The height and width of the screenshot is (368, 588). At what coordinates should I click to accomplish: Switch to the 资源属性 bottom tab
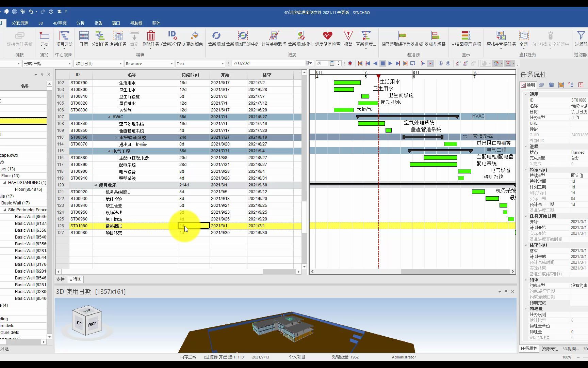(x=550, y=349)
